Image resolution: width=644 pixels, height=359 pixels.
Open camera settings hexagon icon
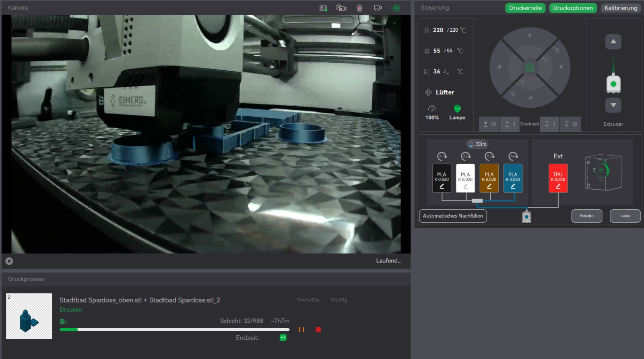pos(396,8)
